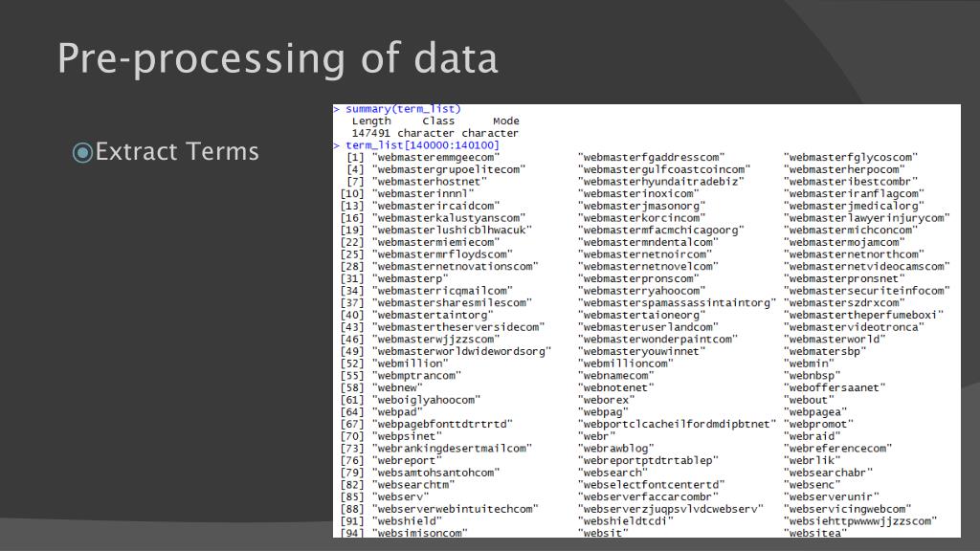This screenshot has height=551, width=980.
Task: Click the 'webmasterfgaddresscom' entry
Action: (651, 158)
